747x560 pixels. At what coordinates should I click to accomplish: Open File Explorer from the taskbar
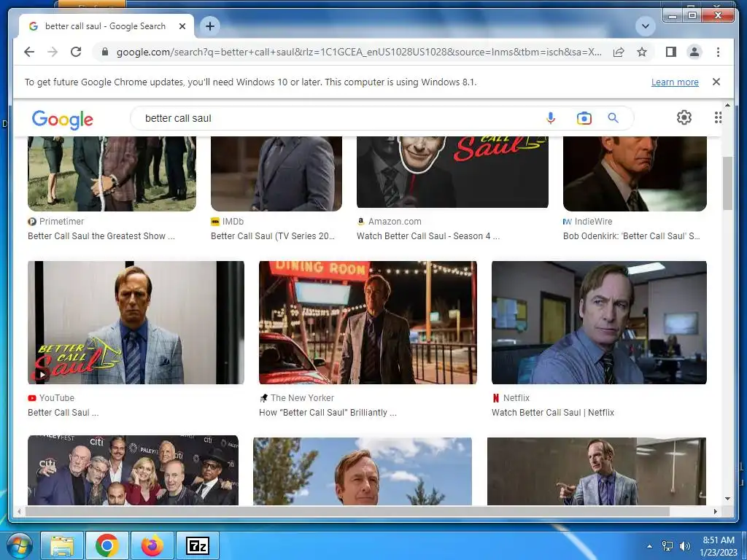tap(62, 545)
